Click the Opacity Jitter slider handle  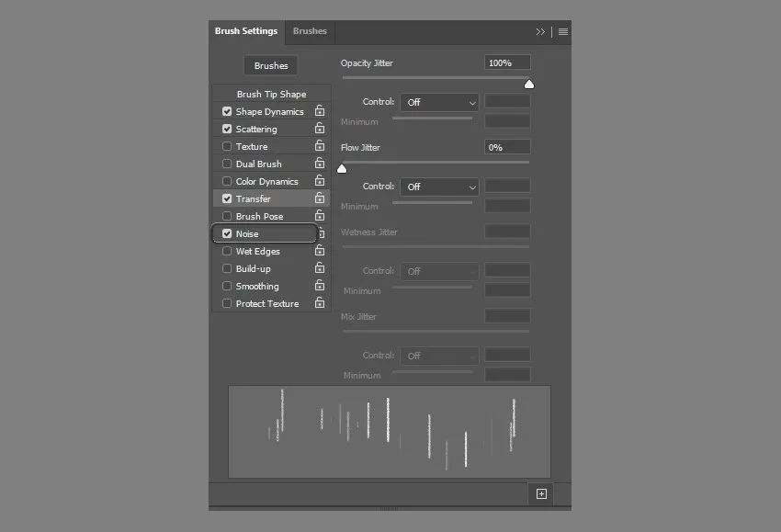[x=529, y=85]
